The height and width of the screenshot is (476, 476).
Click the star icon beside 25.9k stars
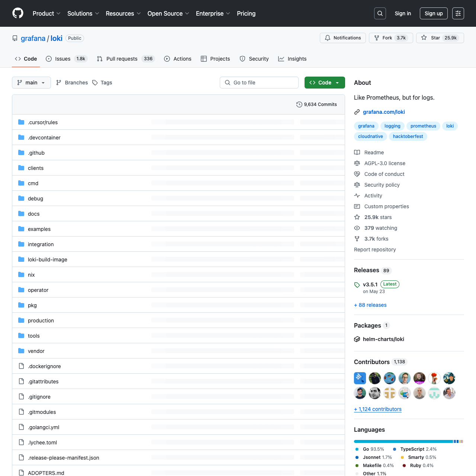(x=357, y=217)
